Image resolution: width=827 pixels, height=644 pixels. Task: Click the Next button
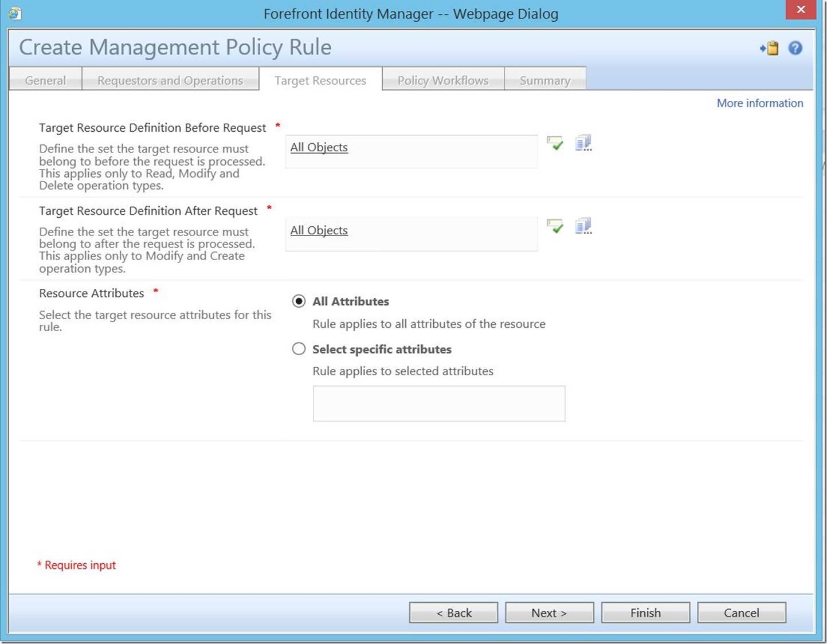[x=549, y=612]
